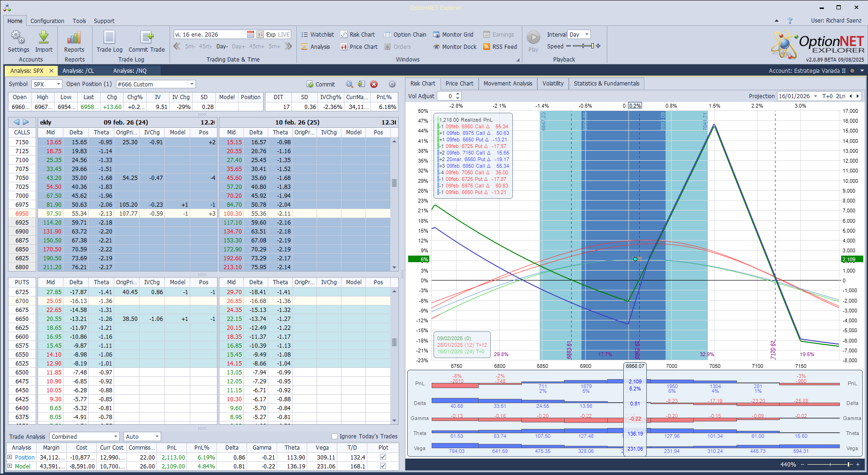Open the Support ribbon tab

click(x=104, y=21)
